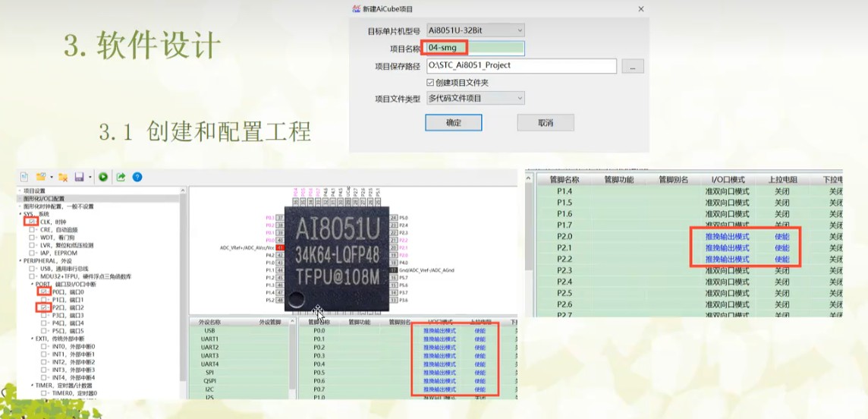Select pin 42 P4.2 on chip diagram

tap(280, 255)
